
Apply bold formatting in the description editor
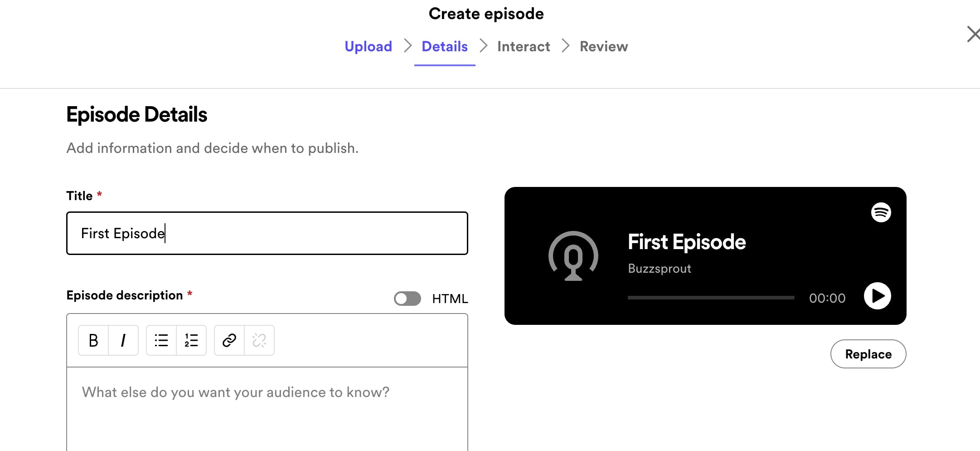(x=93, y=340)
